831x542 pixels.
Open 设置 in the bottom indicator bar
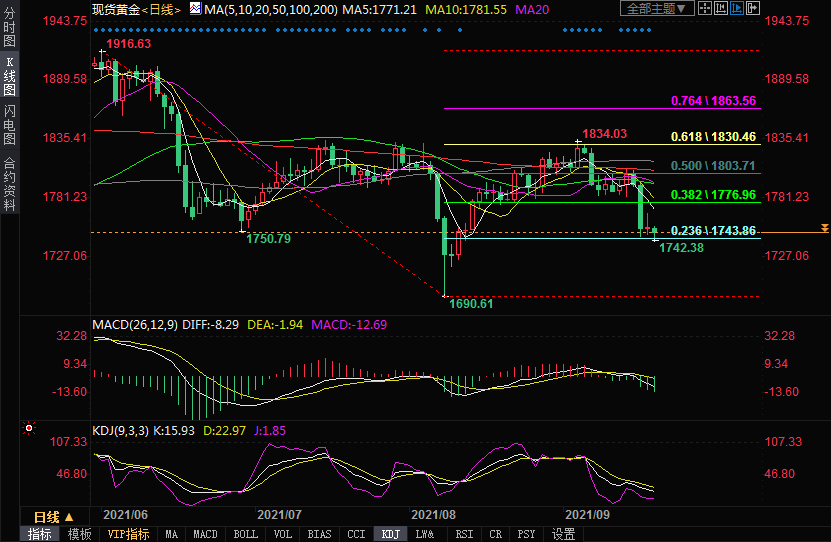pos(563,534)
